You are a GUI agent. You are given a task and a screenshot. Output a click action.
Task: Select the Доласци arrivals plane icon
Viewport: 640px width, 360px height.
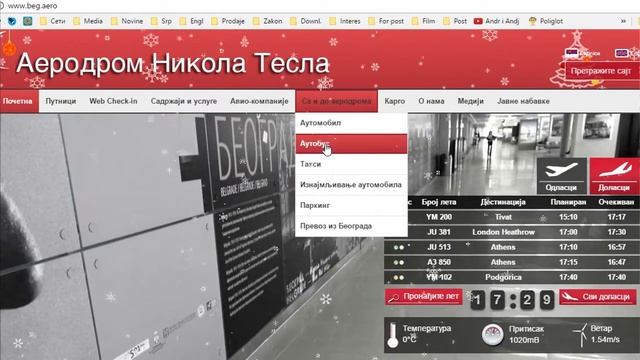[614, 176]
